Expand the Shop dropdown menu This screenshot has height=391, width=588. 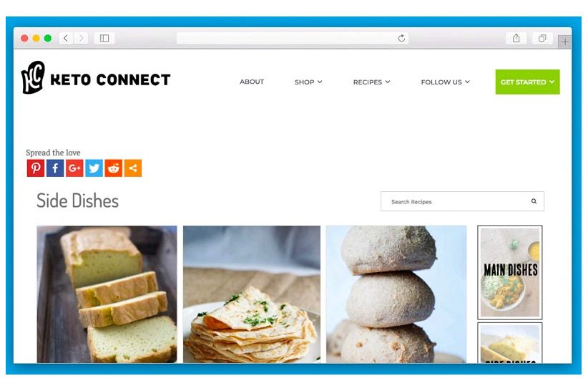point(308,82)
